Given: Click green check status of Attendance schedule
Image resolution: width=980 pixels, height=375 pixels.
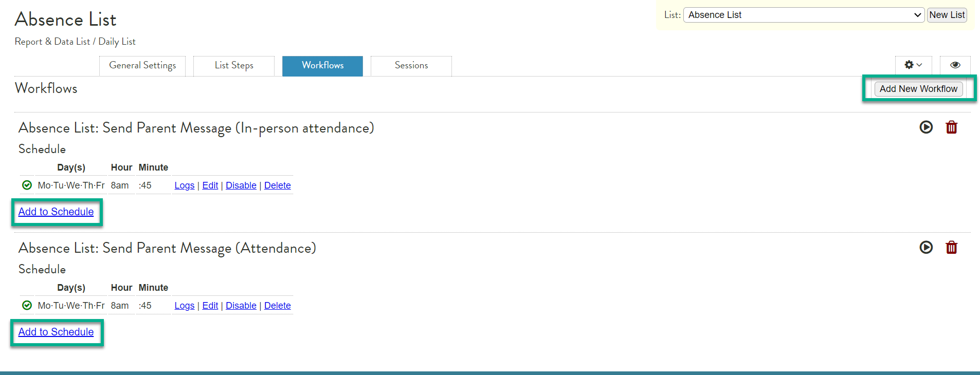Looking at the screenshot, I should pyautogui.click(x=27, y=305).
